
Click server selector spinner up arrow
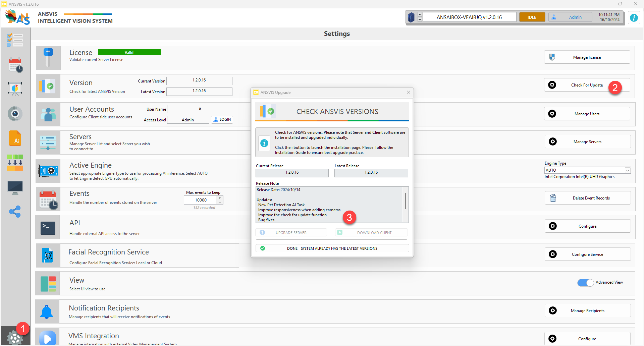click(x=420, y=15)
